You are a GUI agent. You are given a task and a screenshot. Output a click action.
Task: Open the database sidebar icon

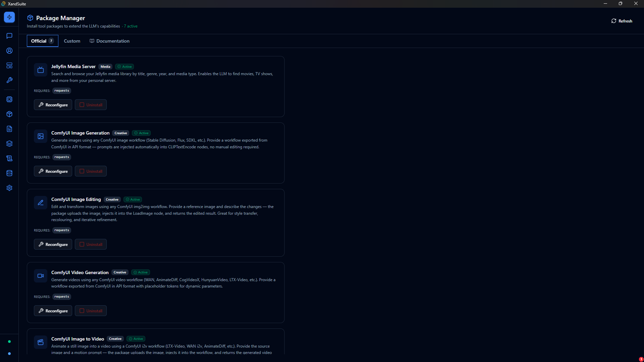coord(9,173)
